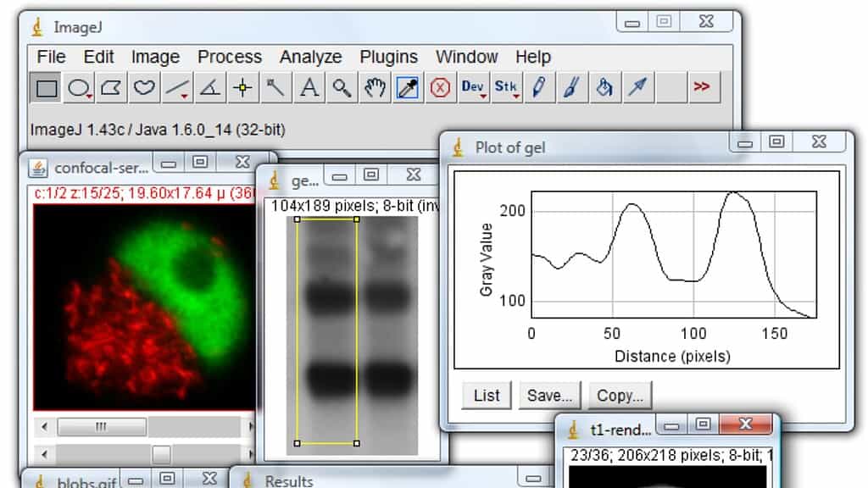Viewport: 868px width, 488px height.
Task: Click the Copy... button in Plot window
Action: 620,396
